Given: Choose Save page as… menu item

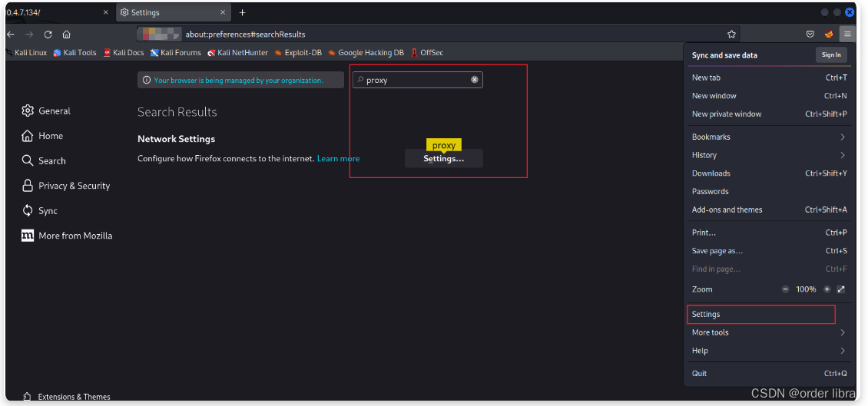Looking at the screenshot, I should [x=770, y=250].
